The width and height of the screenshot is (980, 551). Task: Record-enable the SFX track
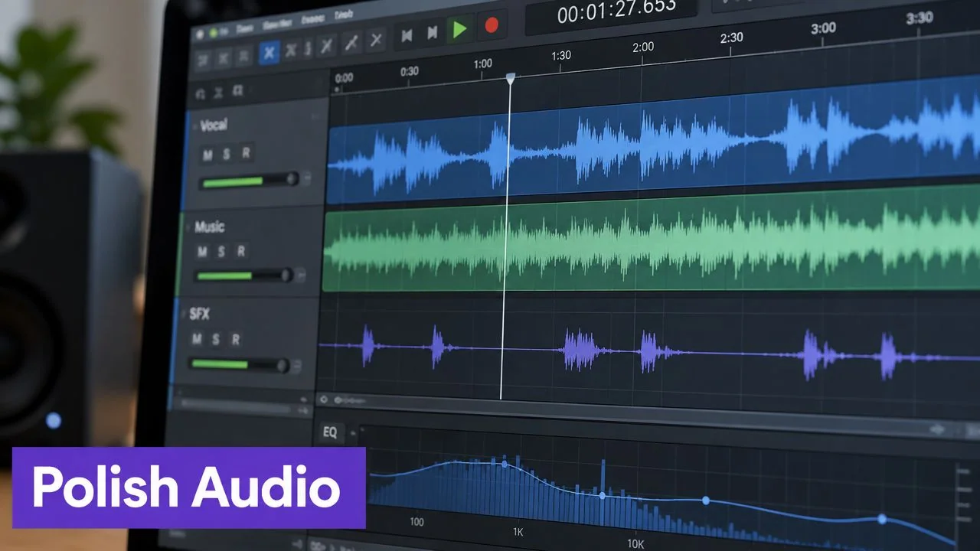[x=236, y=340]
